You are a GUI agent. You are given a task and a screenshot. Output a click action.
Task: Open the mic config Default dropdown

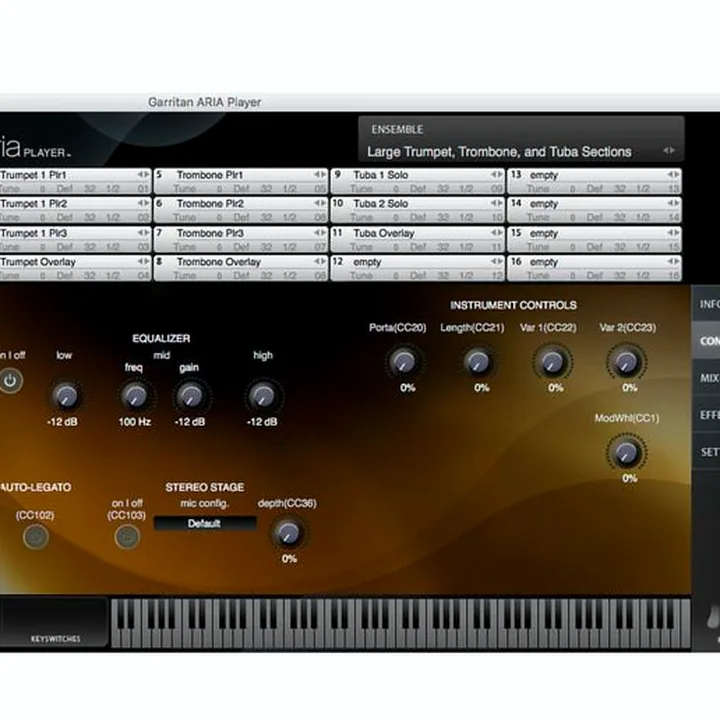coord(205,523)
